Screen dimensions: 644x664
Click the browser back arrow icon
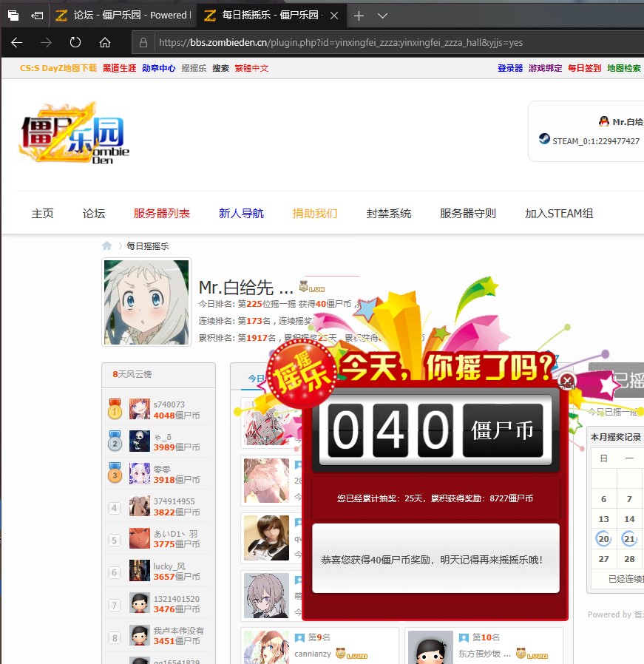(x=16, y=43)
